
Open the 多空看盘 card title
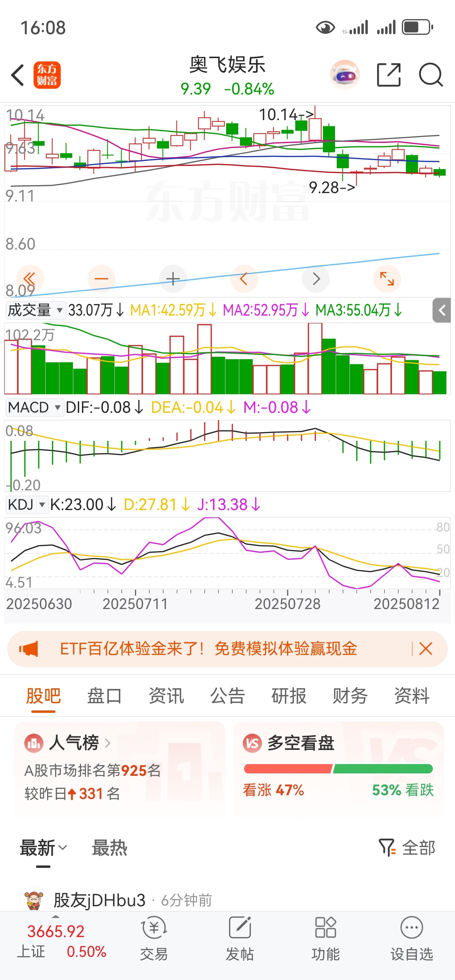[301, 743]
